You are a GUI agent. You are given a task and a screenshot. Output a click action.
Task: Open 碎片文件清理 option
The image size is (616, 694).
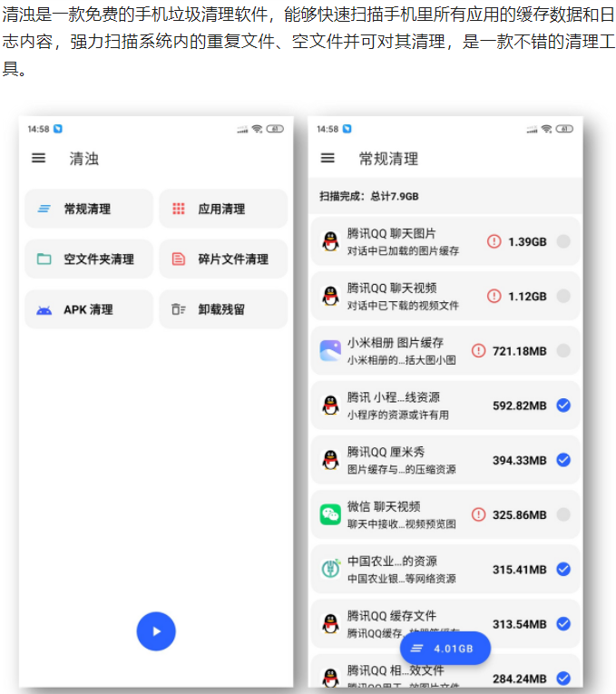[223, 259]
